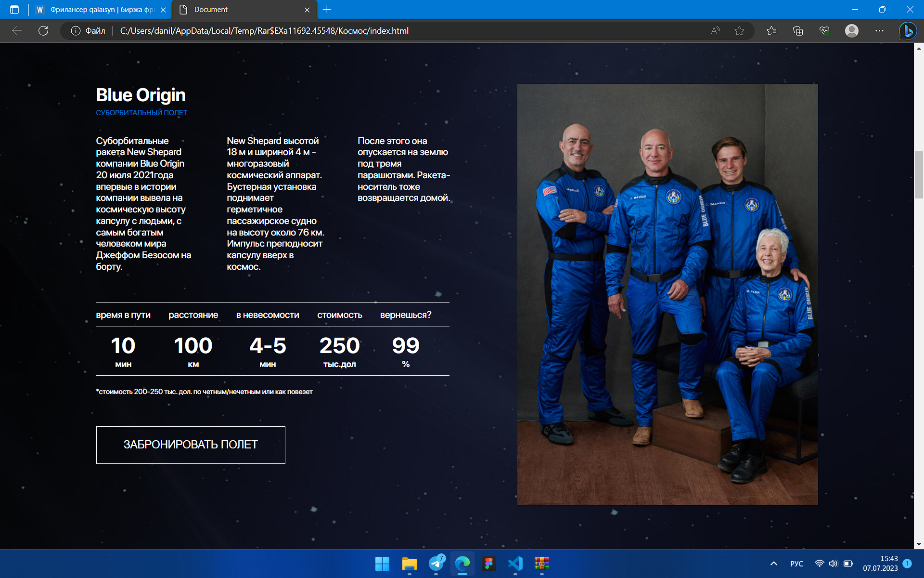This screenshot has width=924, height=578.
Task: Click the scrollbar up arrow
Action: (919, 48)
